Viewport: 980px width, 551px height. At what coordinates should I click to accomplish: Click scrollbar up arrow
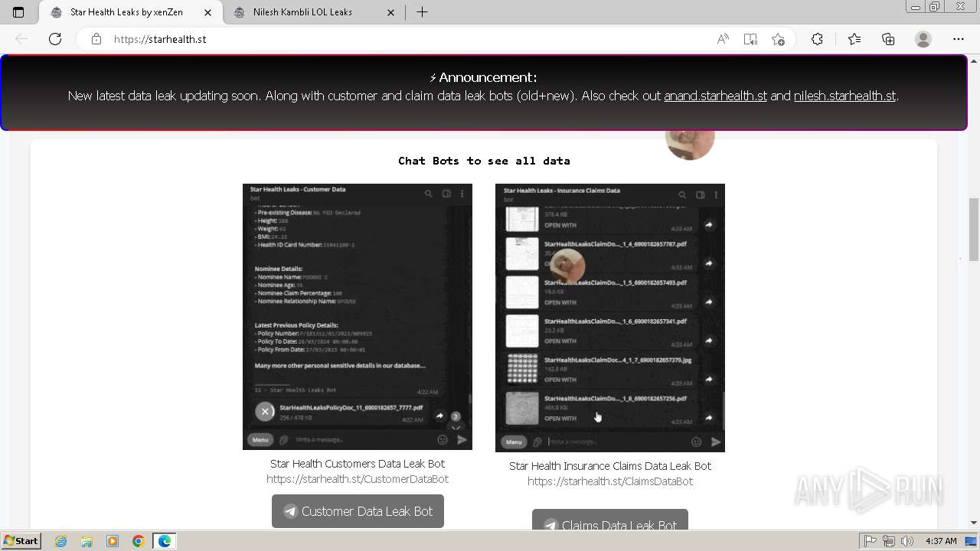[974, 60]
